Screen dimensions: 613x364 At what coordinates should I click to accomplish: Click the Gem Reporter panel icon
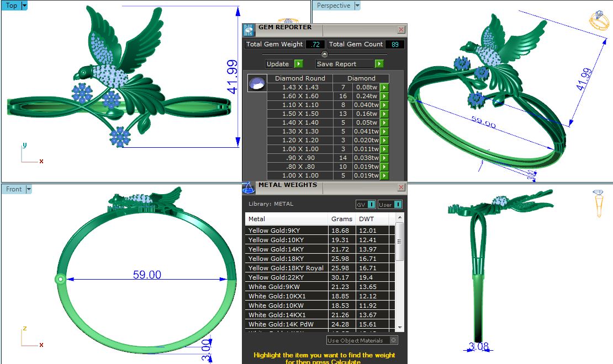click(x=249, y=30)
